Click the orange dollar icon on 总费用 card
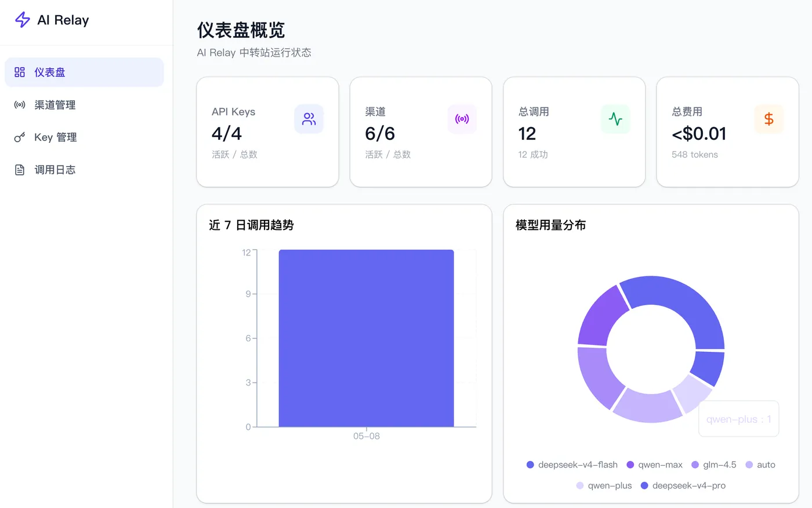 pyautogui.click(x=769, y=119)
